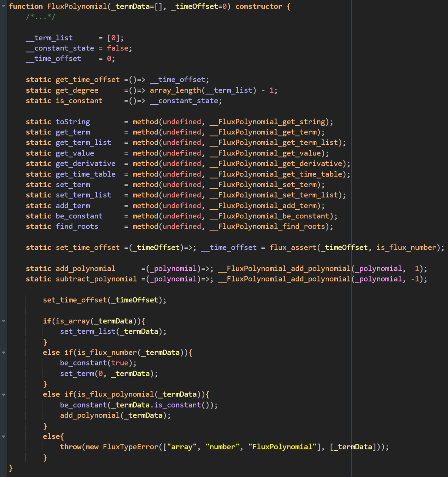Click the constructor keyword
The image size is (448, 477).
259,6
